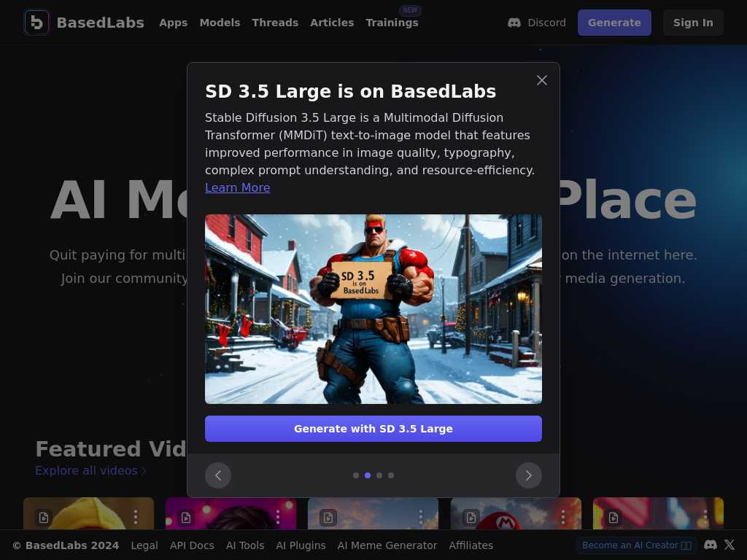Click Explore all videos link
The width and height of the screenshot is (747, 560).
(90, 470)
